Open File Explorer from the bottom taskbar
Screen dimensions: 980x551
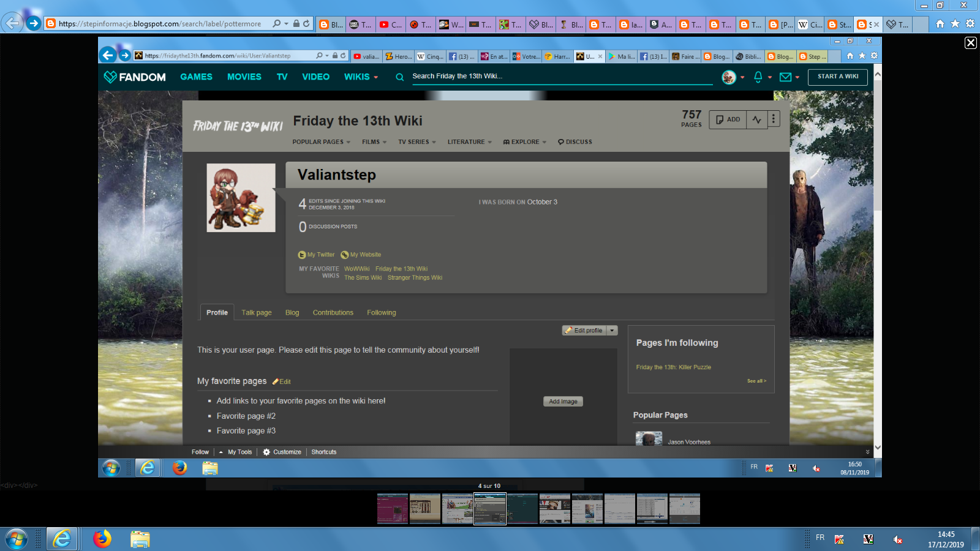(140, 539)
